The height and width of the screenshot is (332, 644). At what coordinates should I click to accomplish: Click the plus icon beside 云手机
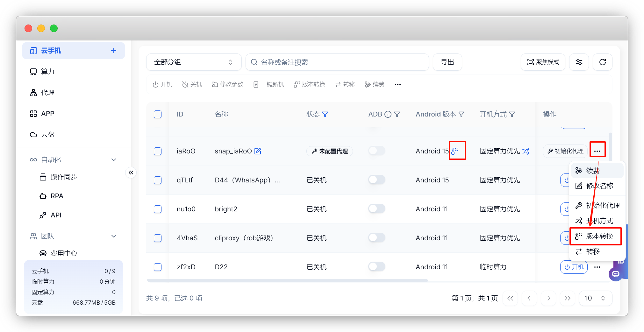114,51
